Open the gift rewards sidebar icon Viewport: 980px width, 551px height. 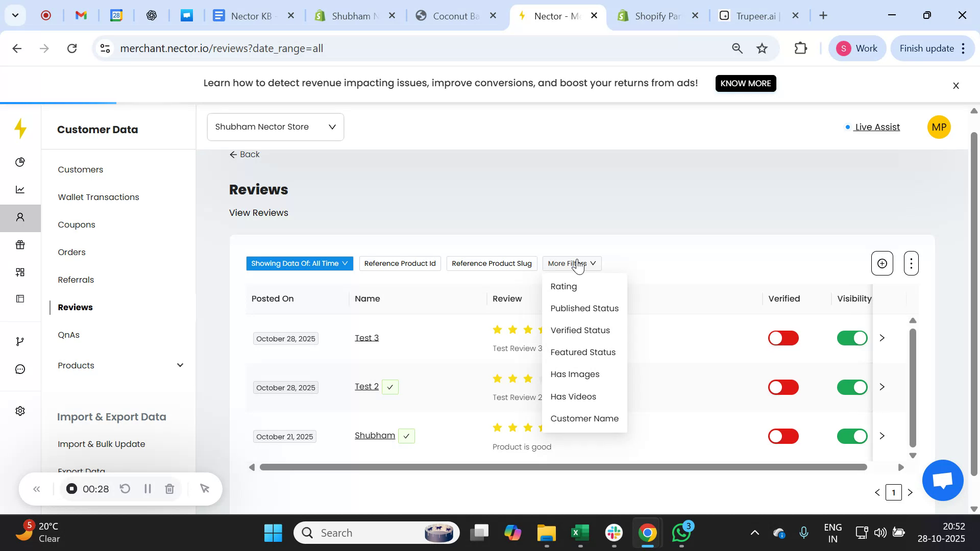20,245
